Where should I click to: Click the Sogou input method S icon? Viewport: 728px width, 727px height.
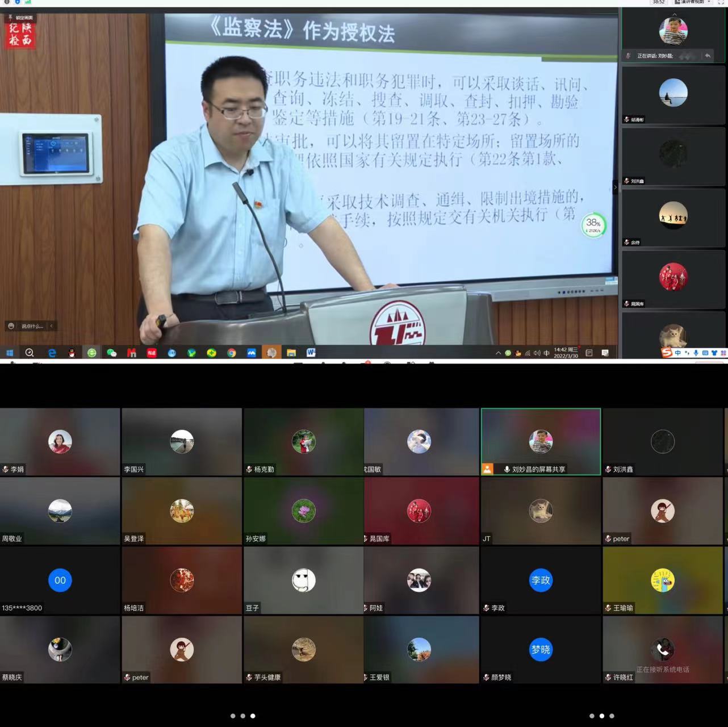click(667, 353)
